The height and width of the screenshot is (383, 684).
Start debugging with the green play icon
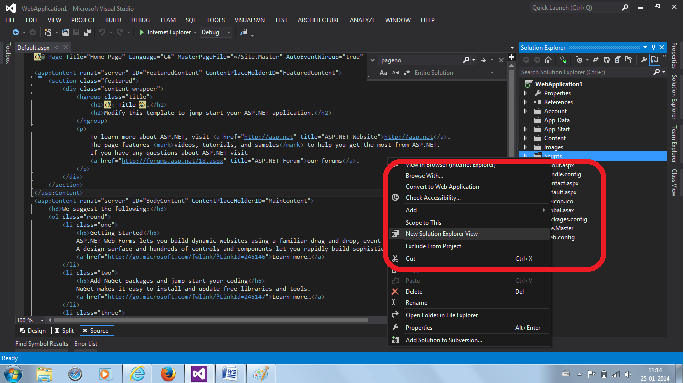[x=141, y=32]
